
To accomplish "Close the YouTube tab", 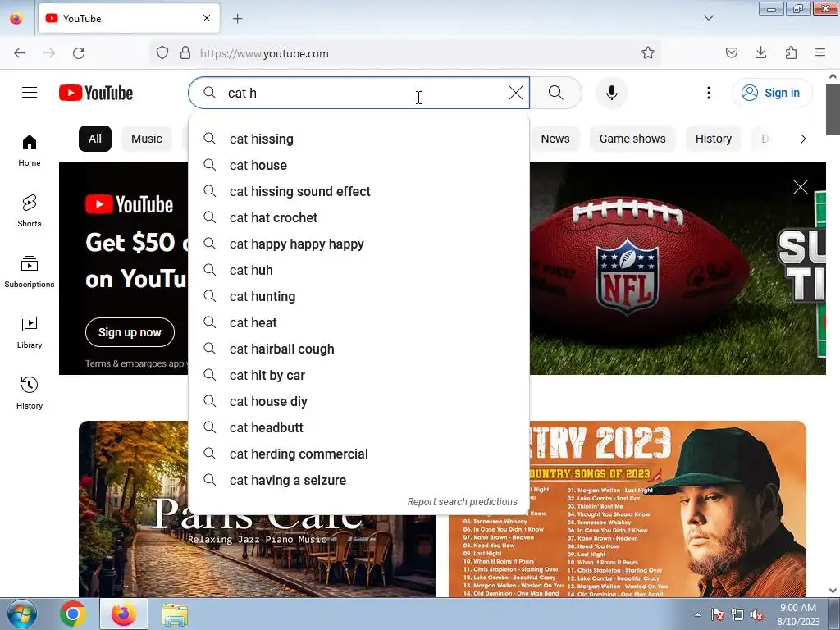I will tap(207, 18).
